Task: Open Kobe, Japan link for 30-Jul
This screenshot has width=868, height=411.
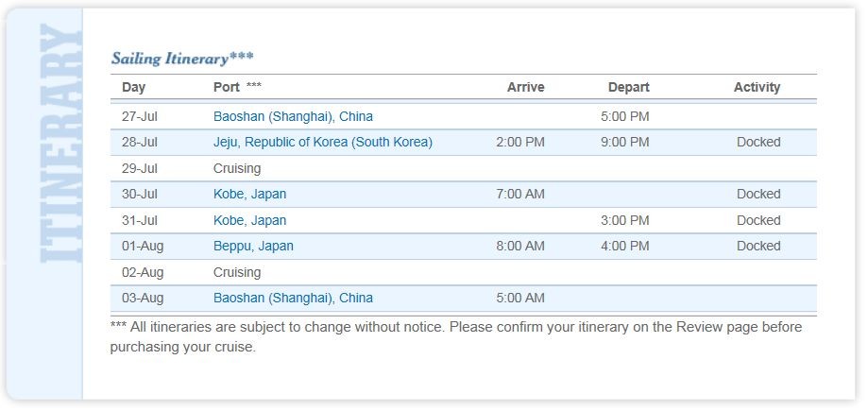Action: tap(249, 195)
